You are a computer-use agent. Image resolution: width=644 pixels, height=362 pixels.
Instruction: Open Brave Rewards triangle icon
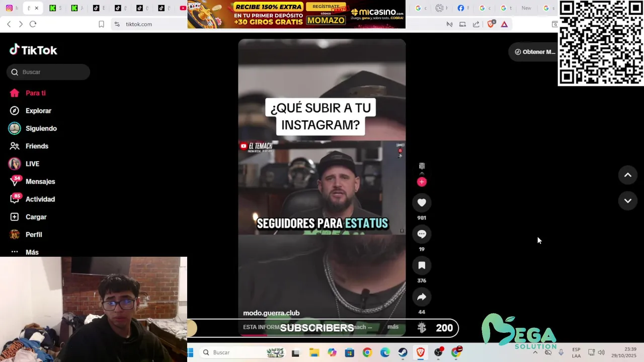coord(504,24)
